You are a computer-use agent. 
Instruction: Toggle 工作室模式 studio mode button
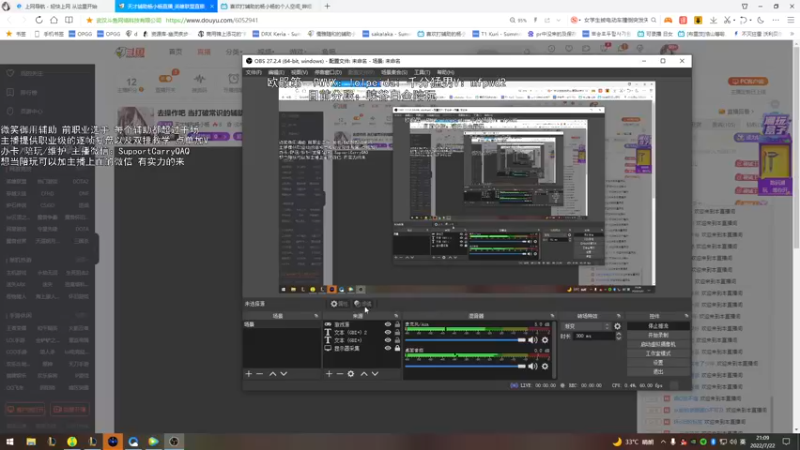pos(658,353)
